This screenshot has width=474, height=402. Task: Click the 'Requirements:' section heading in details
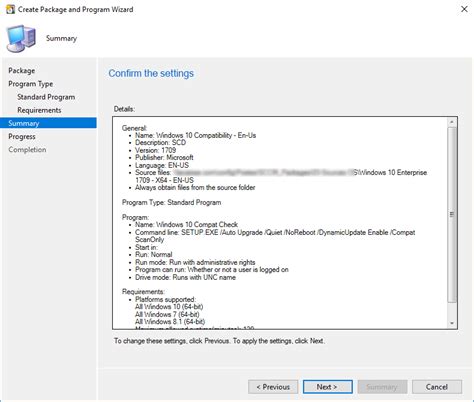(143, 292)
